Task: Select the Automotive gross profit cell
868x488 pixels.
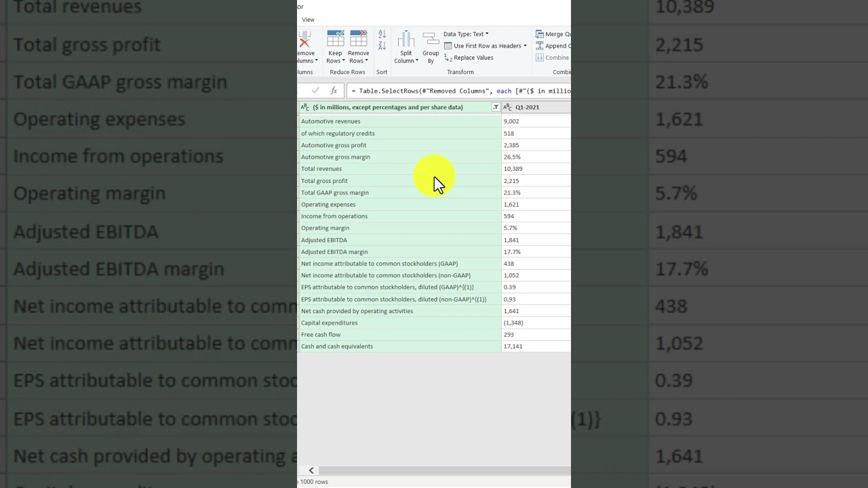Action: 400,145
